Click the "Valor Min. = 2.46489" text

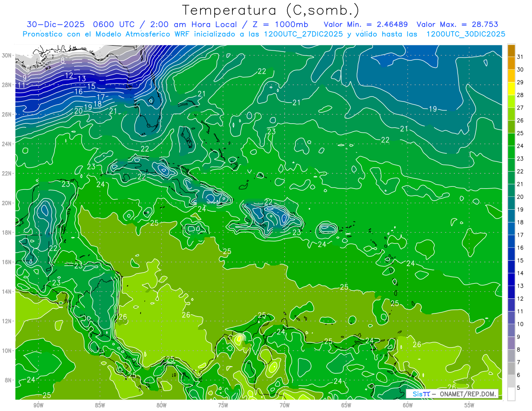(366, 24)
